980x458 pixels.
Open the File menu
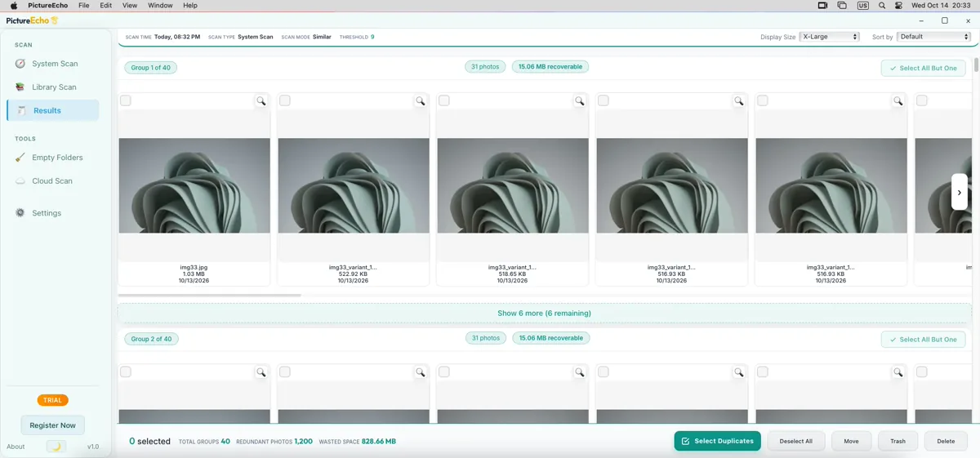coord(84,6)
